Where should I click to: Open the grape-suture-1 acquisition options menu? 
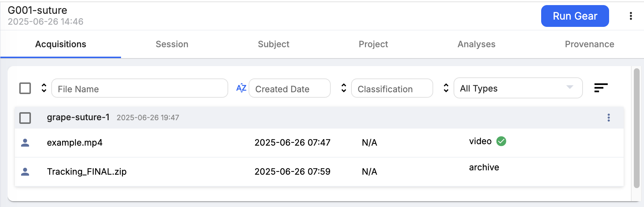point(609,118)
